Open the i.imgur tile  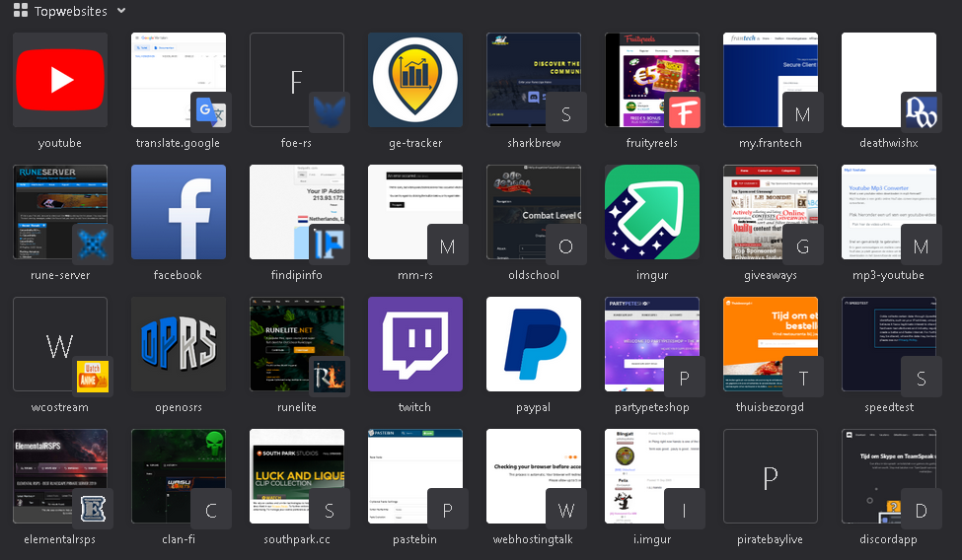coord(652,476)
